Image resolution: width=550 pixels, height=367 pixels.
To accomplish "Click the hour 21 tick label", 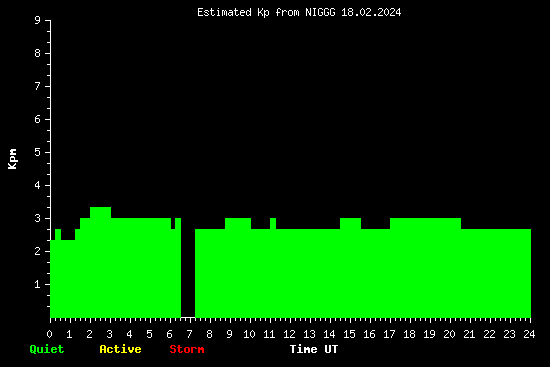I will (x=469, y=334).
